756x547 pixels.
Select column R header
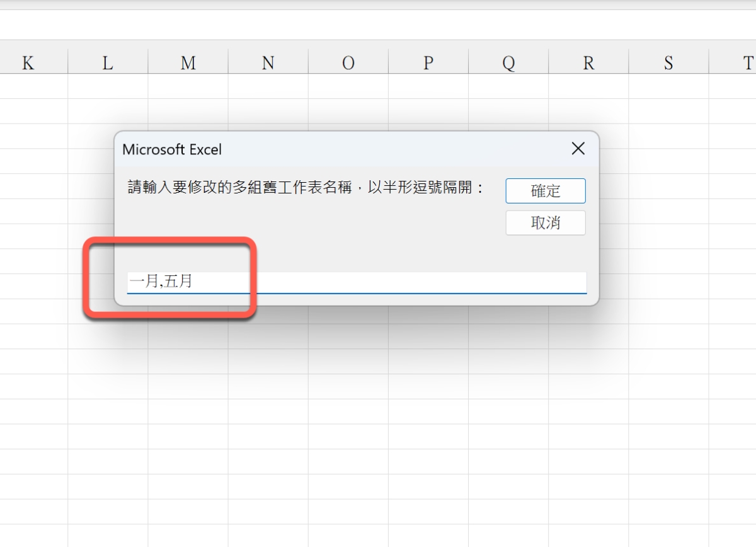point(588,62)
